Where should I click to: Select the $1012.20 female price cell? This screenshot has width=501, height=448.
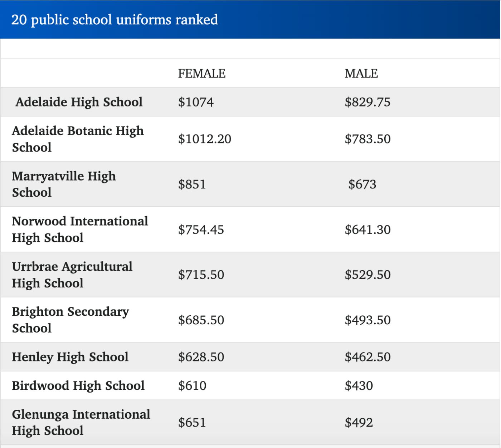click(205, 139)
